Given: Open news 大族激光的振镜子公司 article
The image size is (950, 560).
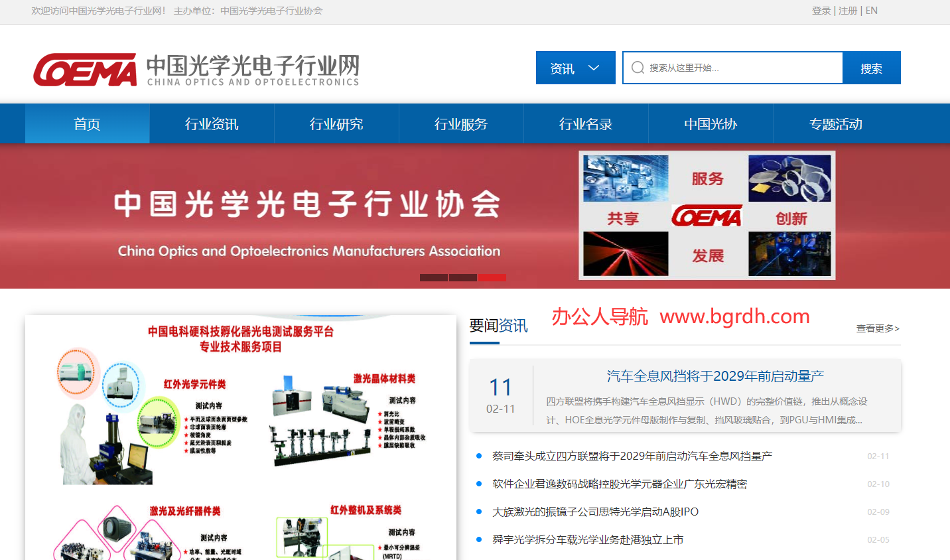Looking at the screenshot, I should (595, 512).
